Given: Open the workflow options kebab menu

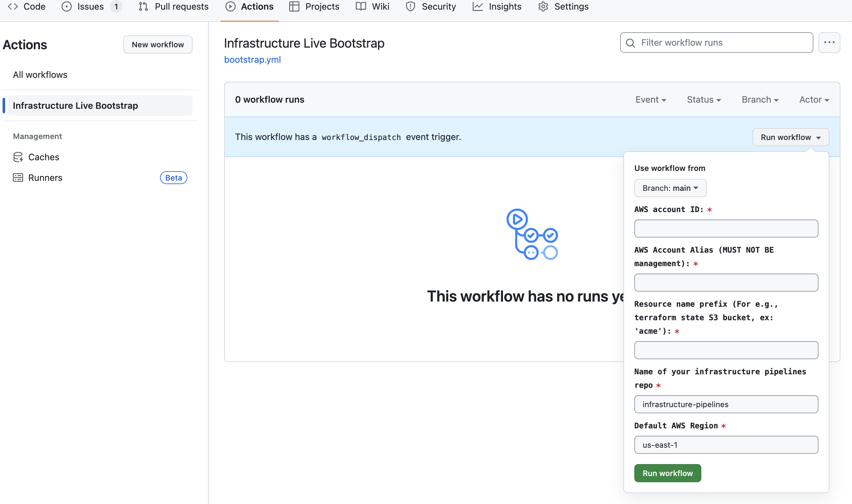Looking at the screenshot, I should click(x=829, y=42).
